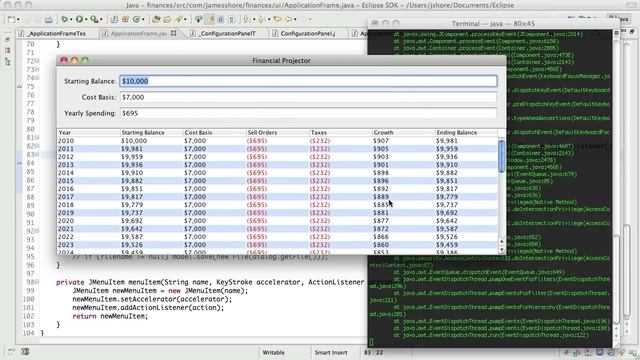
Task: Click the table scrollbar up arrow
Action: tap(502, 242)
